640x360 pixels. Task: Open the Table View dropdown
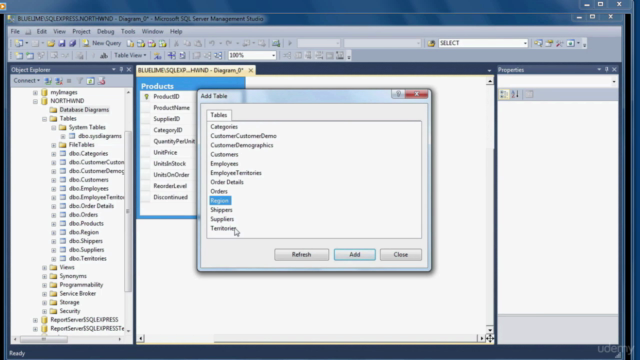click(x=130, y=56)
